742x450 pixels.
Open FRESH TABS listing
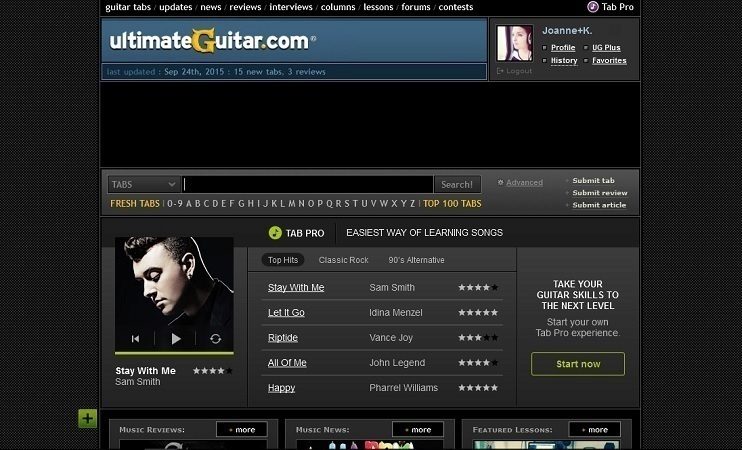pyautogui.click(x=135, y=203)
